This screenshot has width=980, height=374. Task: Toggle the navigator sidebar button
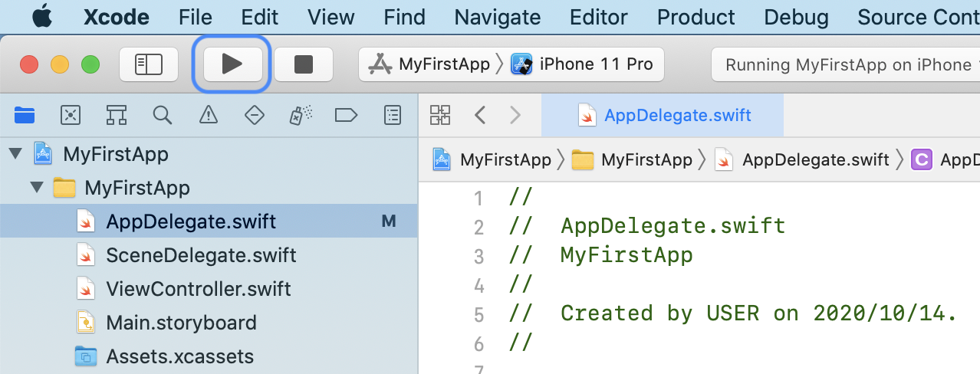click(149, 64)
